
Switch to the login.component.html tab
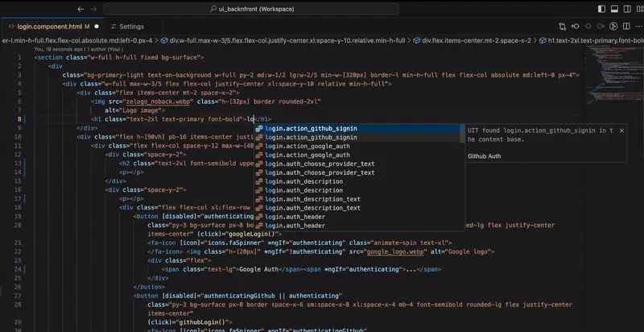pyautogui.click(x=49, y=27)
